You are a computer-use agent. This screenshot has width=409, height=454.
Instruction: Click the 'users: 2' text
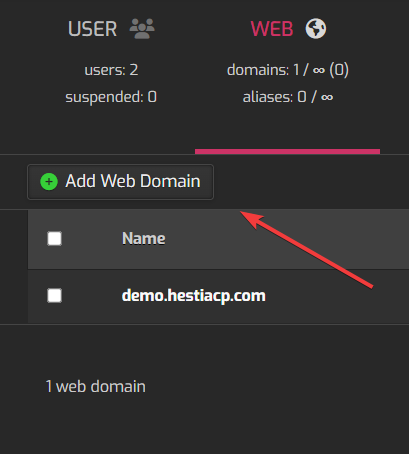[x=111, y=70]
